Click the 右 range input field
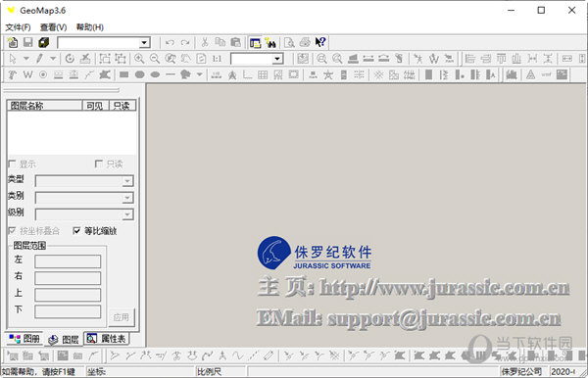The image size is (588, 378). (x=68, y=278)
